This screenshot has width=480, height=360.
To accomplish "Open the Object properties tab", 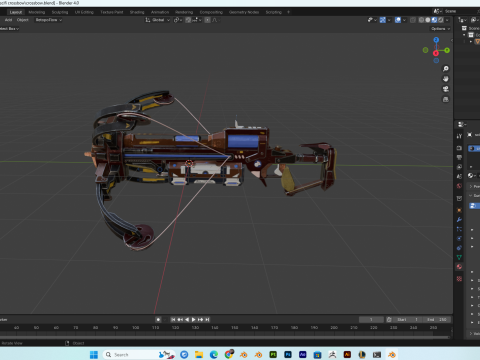I will (459, 210).
